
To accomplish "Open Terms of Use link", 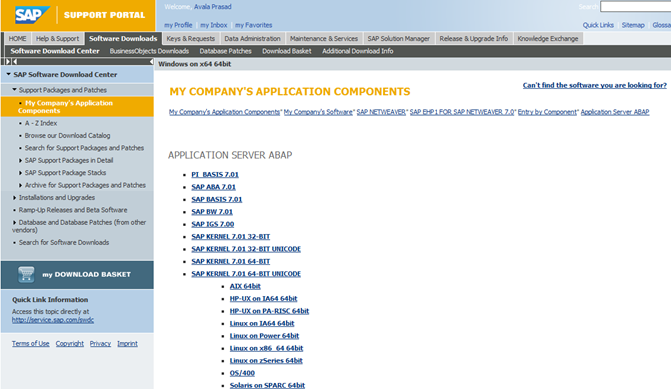I will point(30,343).
